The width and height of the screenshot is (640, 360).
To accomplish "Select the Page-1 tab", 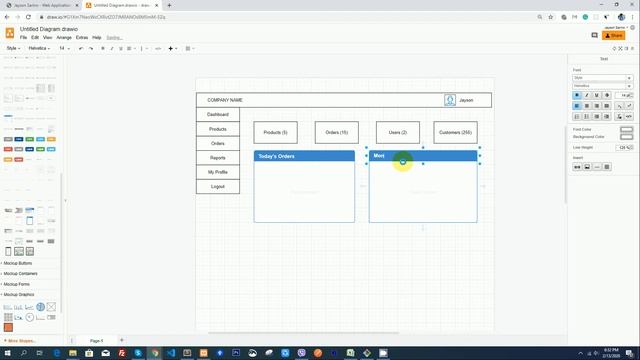I will 97,340.
